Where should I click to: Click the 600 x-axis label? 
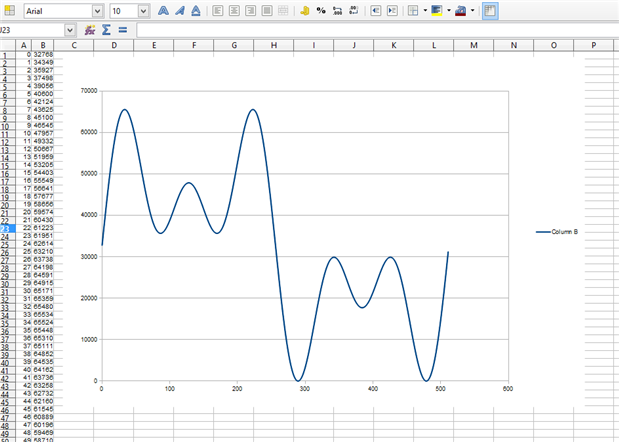(508, 389)
